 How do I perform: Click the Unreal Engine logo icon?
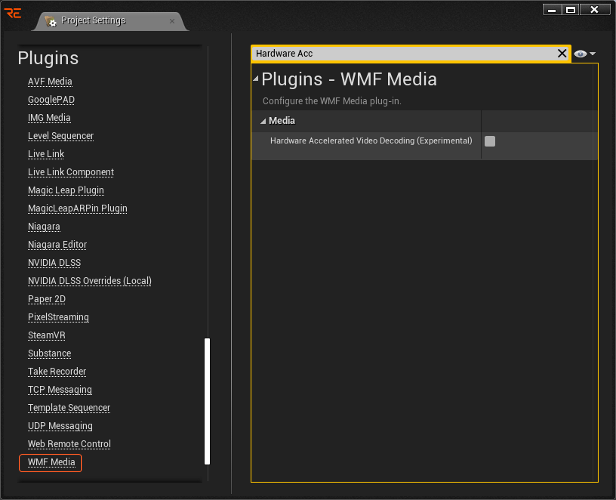pyautogui.click(x=13, y=13)
